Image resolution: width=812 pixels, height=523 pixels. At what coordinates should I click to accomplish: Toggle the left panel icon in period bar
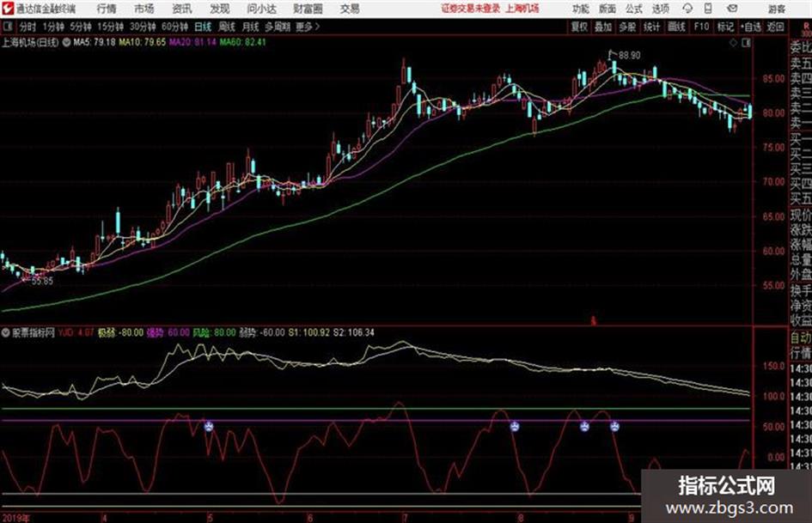click(7, 27)
